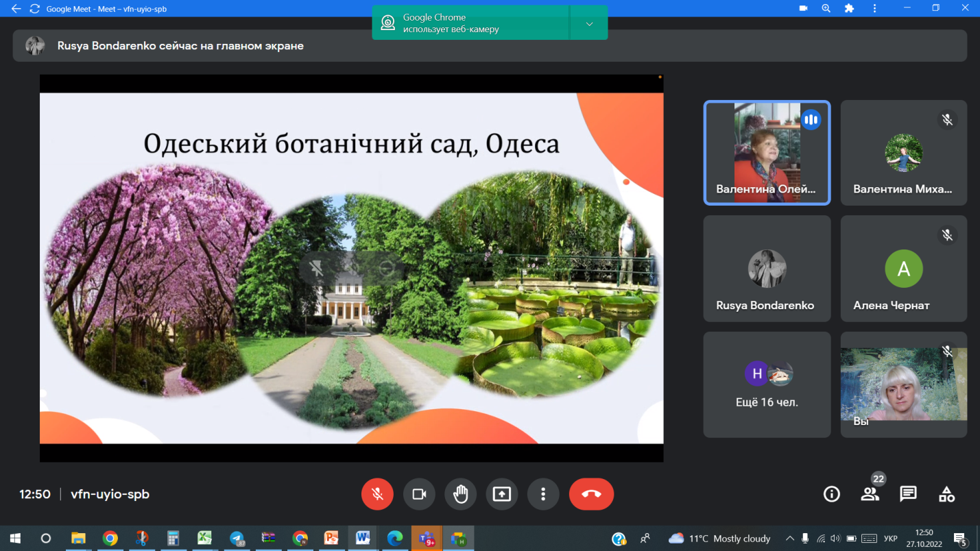Open Microsoft Word from the Windows taskbar
This screenshot has width=980, height=551.
click(363, 539)
